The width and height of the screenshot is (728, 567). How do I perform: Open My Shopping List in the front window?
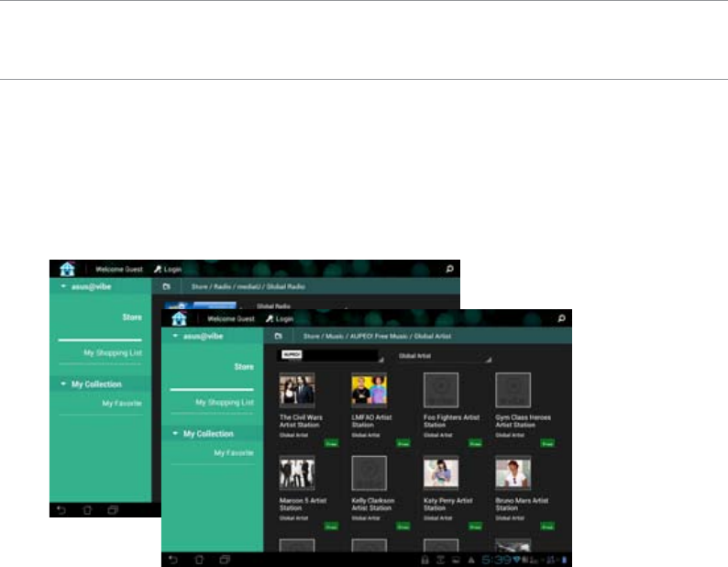[x=225, y=402]
